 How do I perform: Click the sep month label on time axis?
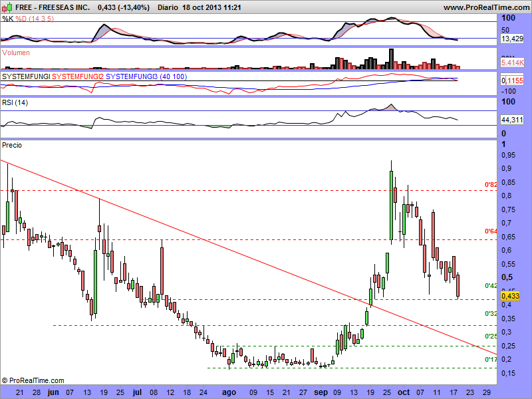[x=321, y=392]
